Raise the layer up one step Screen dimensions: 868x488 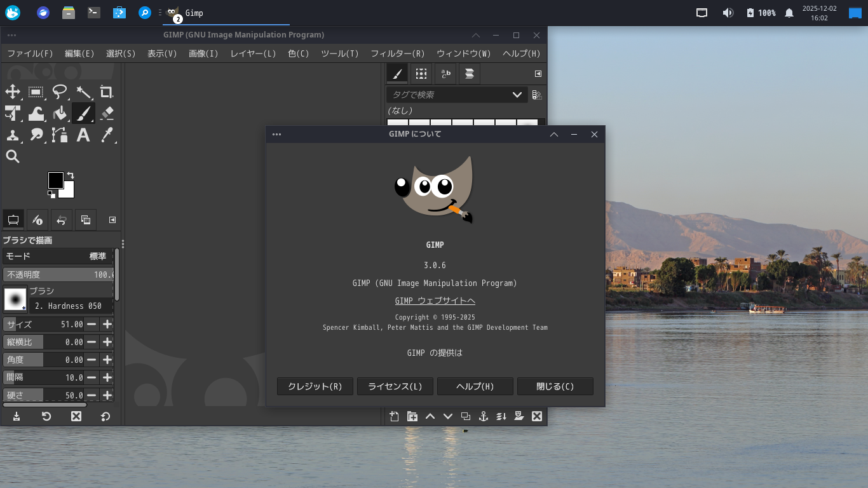coord(430,416)
